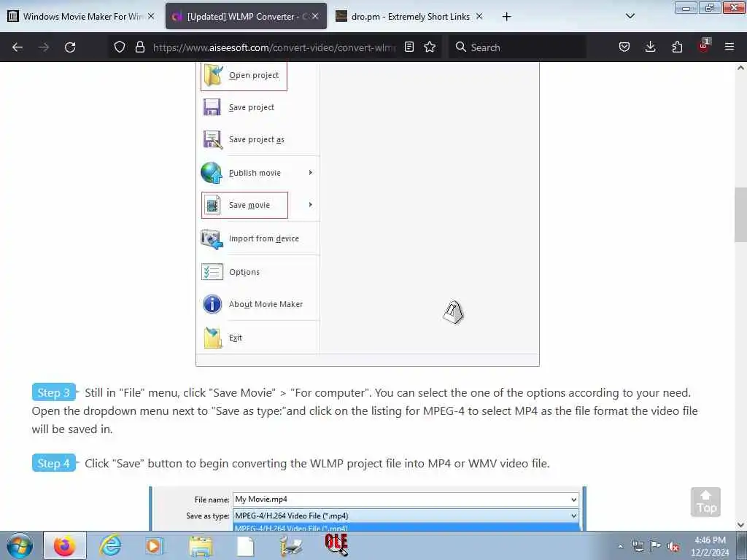
Task: Click the page vertical scrollbar thumb
Action: point(740,215)
